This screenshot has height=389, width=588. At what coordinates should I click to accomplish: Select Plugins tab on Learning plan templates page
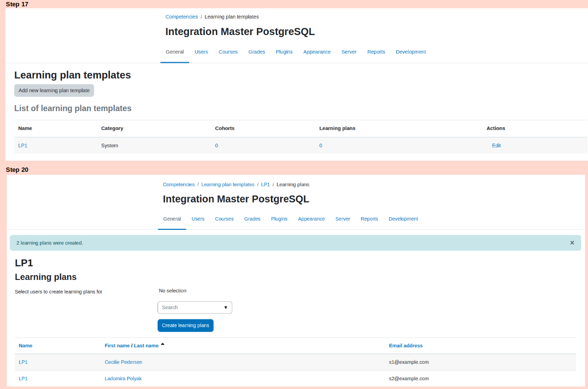pos(284,52)
